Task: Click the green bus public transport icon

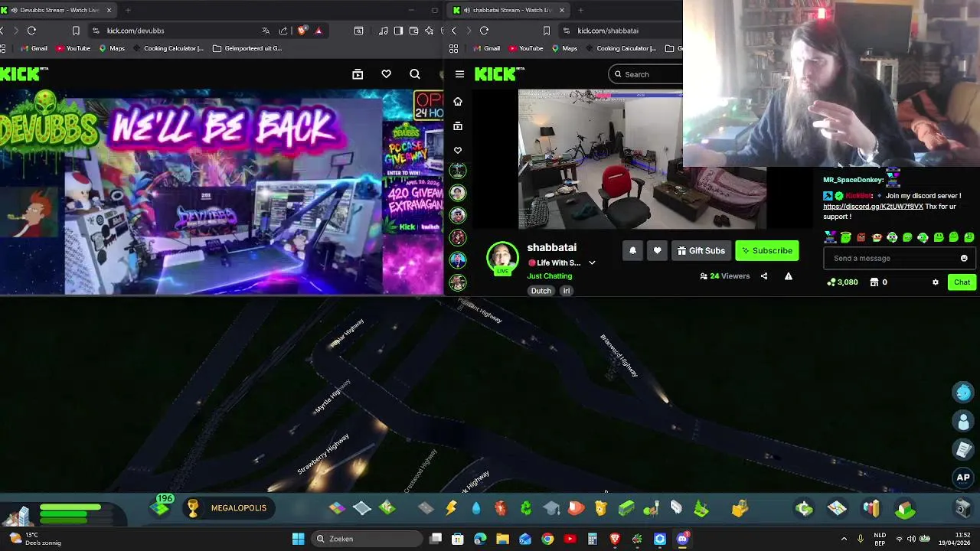Action: [x=626, y=508]
